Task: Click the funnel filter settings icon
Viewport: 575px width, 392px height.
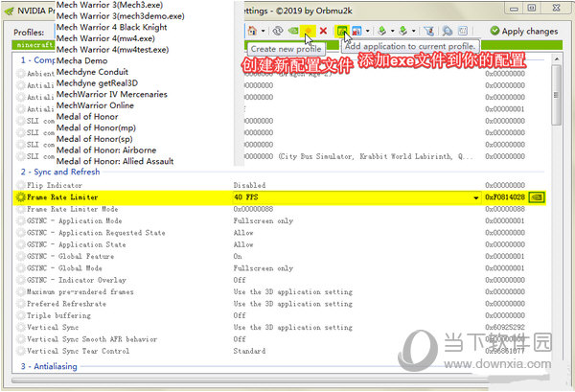Action: pyautogui.click(x=428, y=31)
